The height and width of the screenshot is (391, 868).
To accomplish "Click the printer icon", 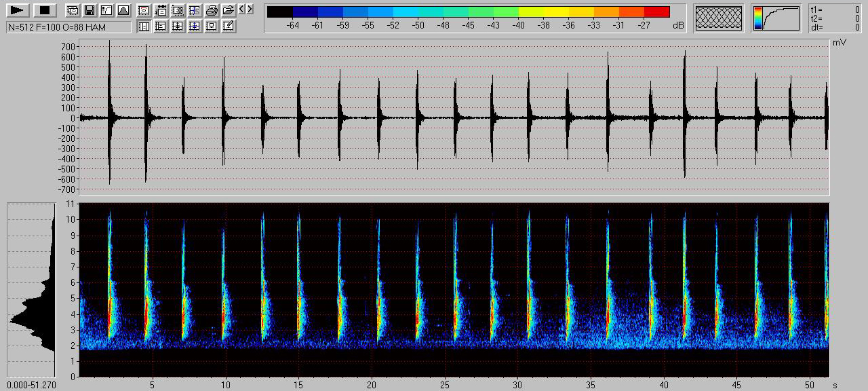I will click(212, 10).
